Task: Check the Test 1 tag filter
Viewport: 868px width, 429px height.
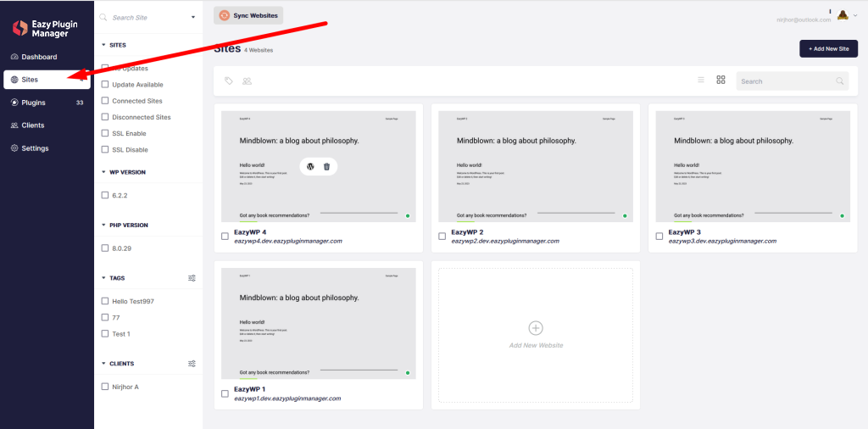Action: coord(105,334)
